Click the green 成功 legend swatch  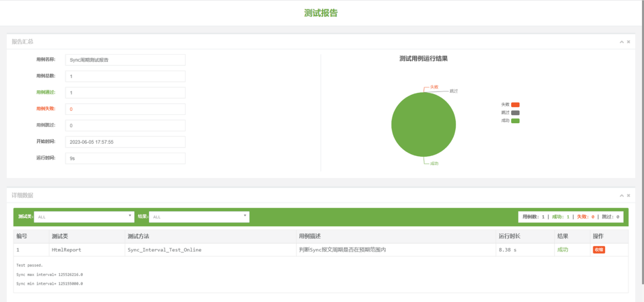(x=515, y=121)
